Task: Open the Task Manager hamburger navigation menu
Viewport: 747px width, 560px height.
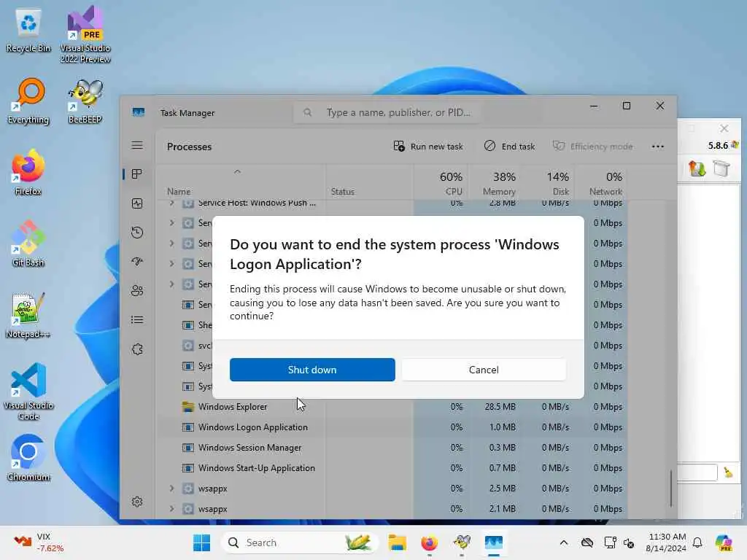Action: [x=137, y=145]
